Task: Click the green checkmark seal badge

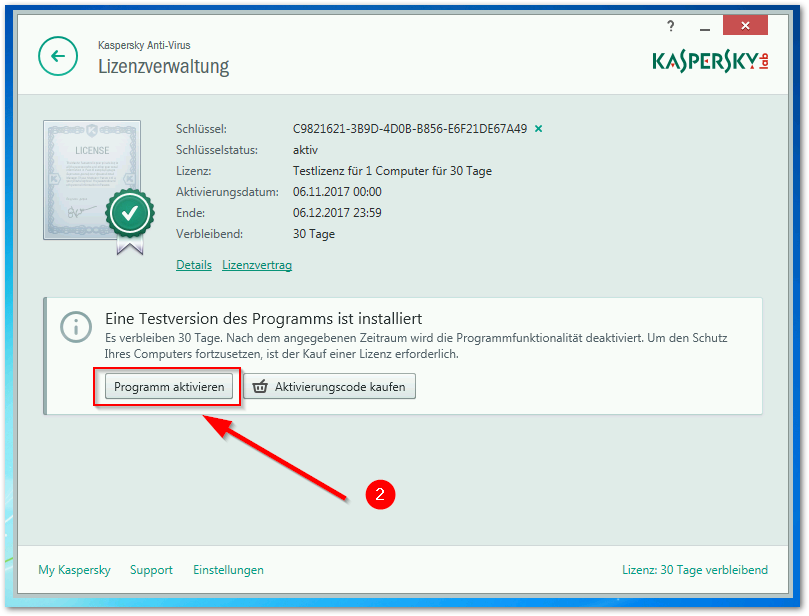Action: 130,213
